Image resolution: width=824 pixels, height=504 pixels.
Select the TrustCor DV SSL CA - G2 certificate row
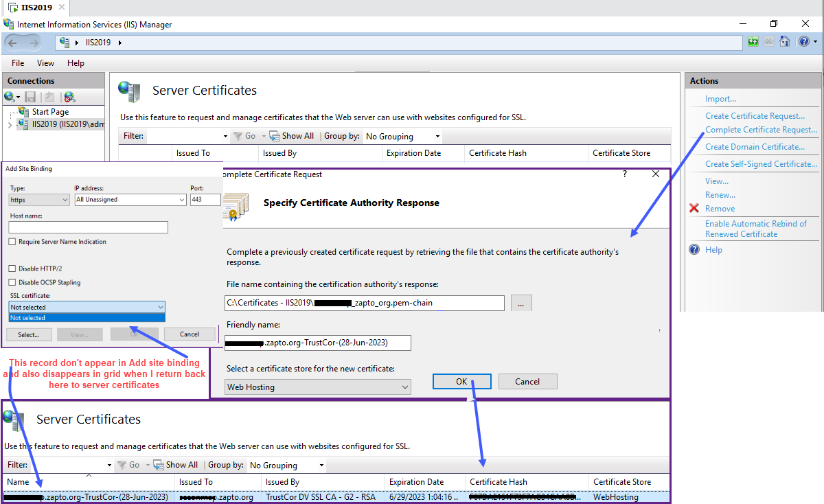point(335,497)
